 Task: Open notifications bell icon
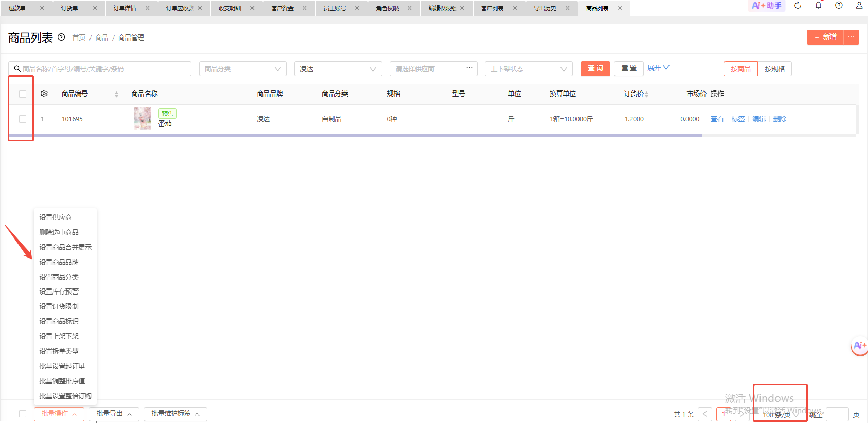coord(818,6)
